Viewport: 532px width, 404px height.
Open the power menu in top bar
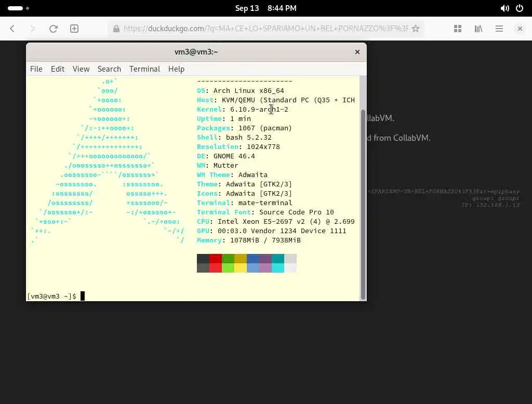[520, 8]
